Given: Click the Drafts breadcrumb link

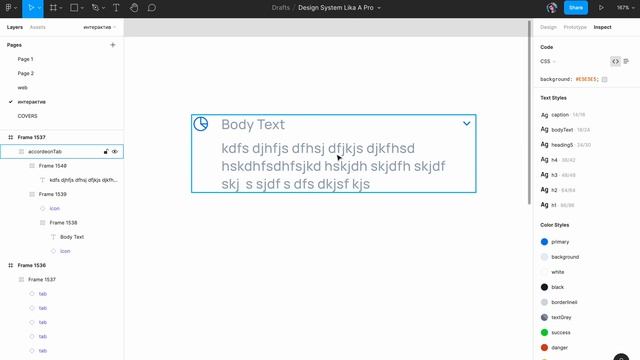Looking at the screenshot, I should [x=280, y=8].
